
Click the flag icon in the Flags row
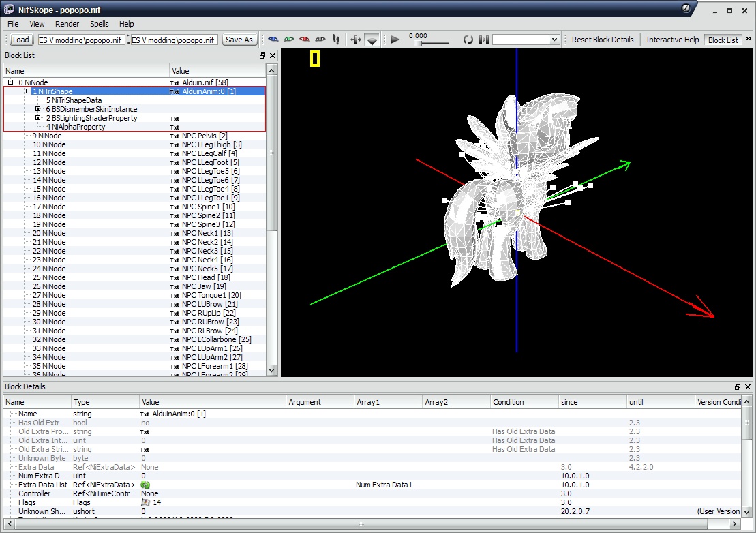click(x=145, y=502)
